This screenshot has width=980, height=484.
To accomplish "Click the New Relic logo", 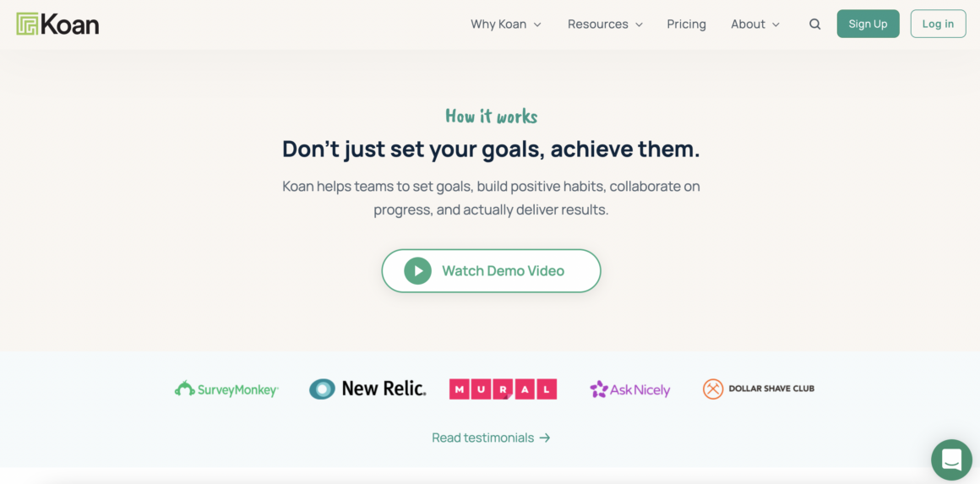I will (367, 389).
